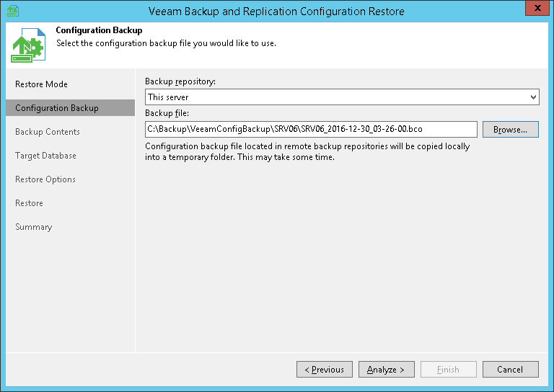Open the Backup Contents step
The image size is (554, 392).
(48, 132)
